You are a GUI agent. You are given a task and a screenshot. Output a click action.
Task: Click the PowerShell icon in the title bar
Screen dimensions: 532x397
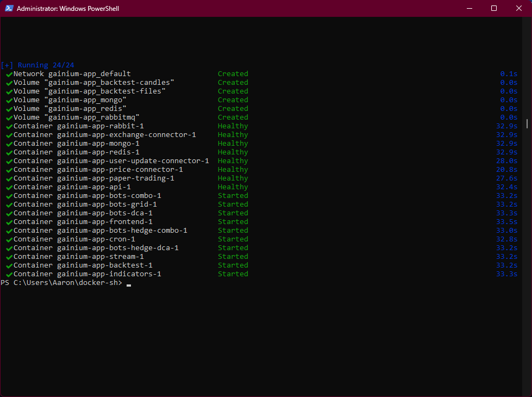[9, 8]
